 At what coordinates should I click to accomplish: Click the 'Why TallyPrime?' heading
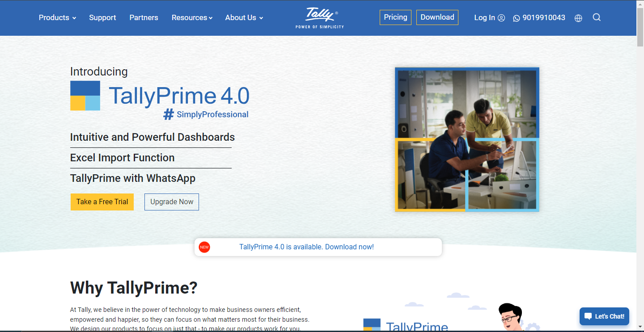134,288
